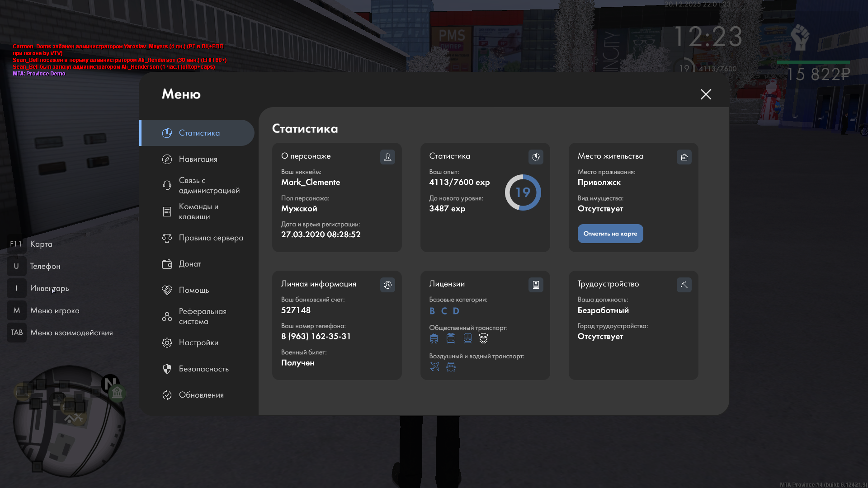Open the Навигация menu section

coord(198,159)
